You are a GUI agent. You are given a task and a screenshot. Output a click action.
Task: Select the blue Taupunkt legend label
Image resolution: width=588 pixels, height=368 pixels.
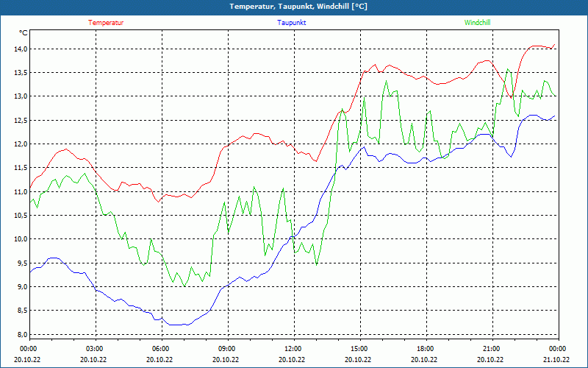tap(292, 22)
